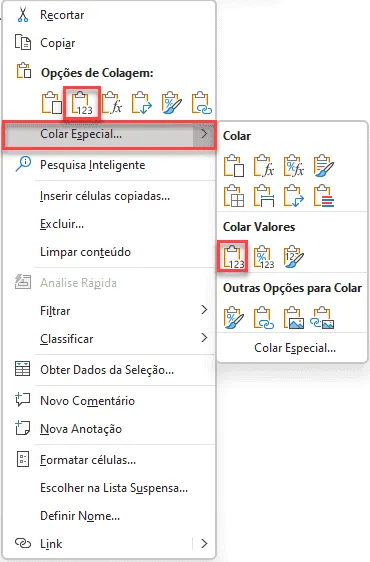Expand the Classificar submenu
The height and width of the screenshot is (562, 370).
pyautogui.click(x=204, y=338)
